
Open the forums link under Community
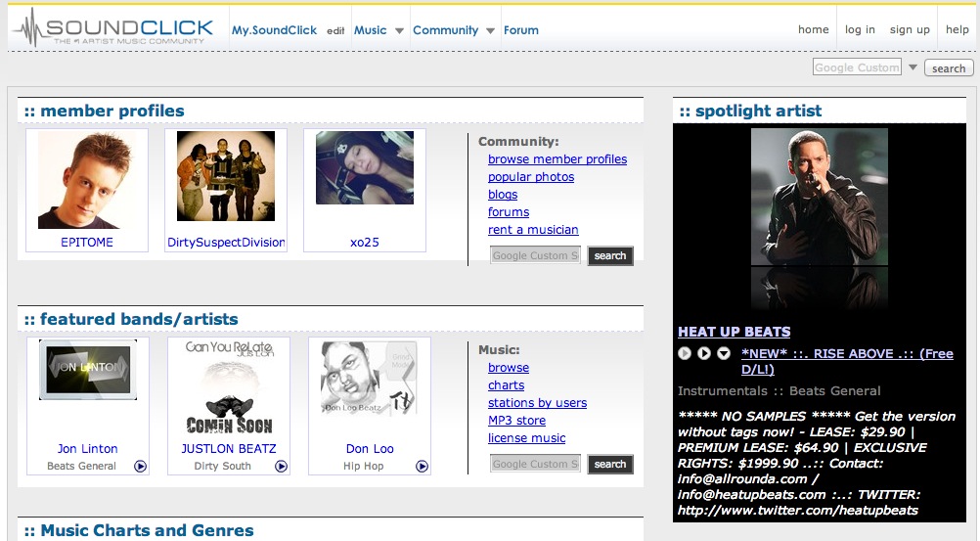point(509,212)
